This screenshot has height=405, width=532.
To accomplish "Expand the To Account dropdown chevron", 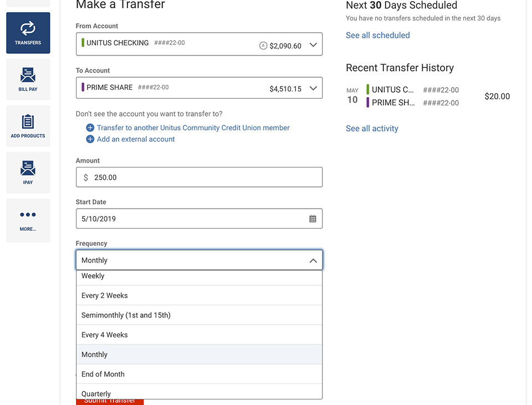I will [313, 88].
